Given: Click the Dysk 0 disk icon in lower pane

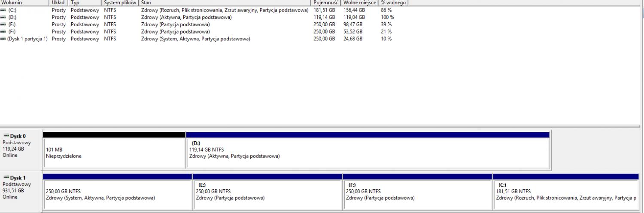Looking at the screenshot, I should (6, 136).
